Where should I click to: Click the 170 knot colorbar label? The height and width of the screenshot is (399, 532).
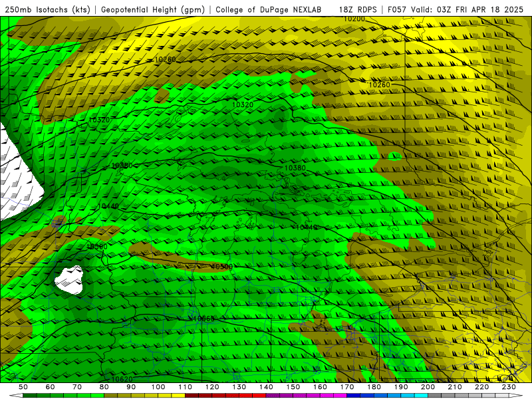pyautogui.click(x=347, y=387)
